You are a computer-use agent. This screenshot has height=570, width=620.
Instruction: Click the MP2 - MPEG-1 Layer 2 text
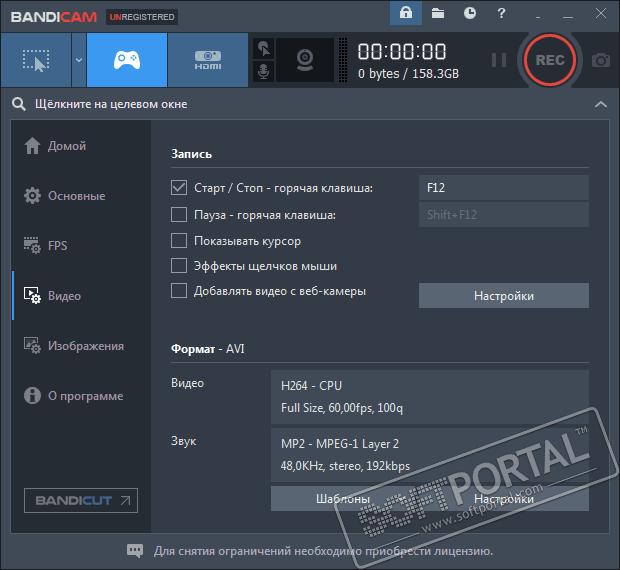pos(340,444)
